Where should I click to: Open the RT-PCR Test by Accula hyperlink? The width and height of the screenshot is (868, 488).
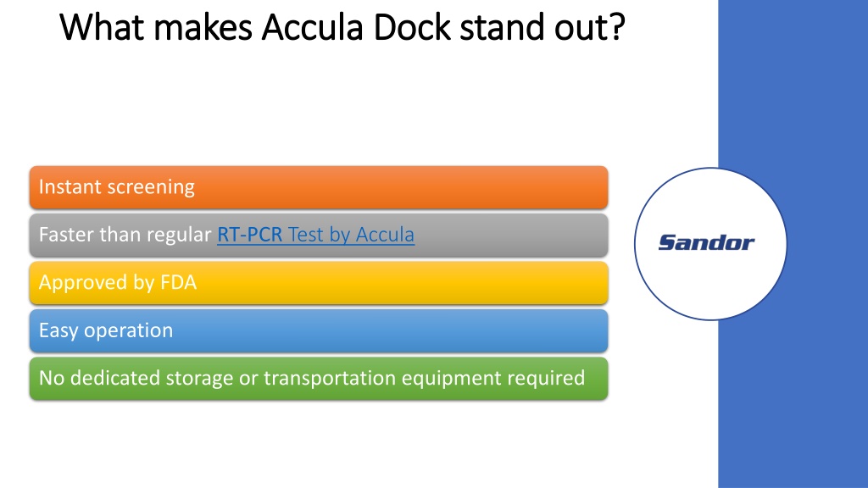(315, 235)
